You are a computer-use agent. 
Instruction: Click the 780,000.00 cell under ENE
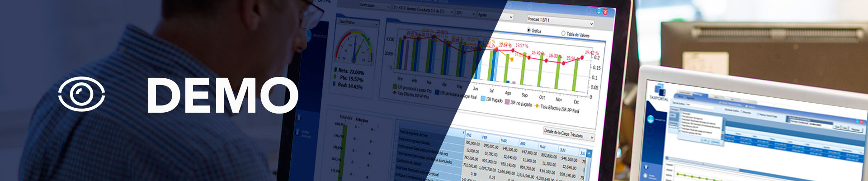pos(472,144)
